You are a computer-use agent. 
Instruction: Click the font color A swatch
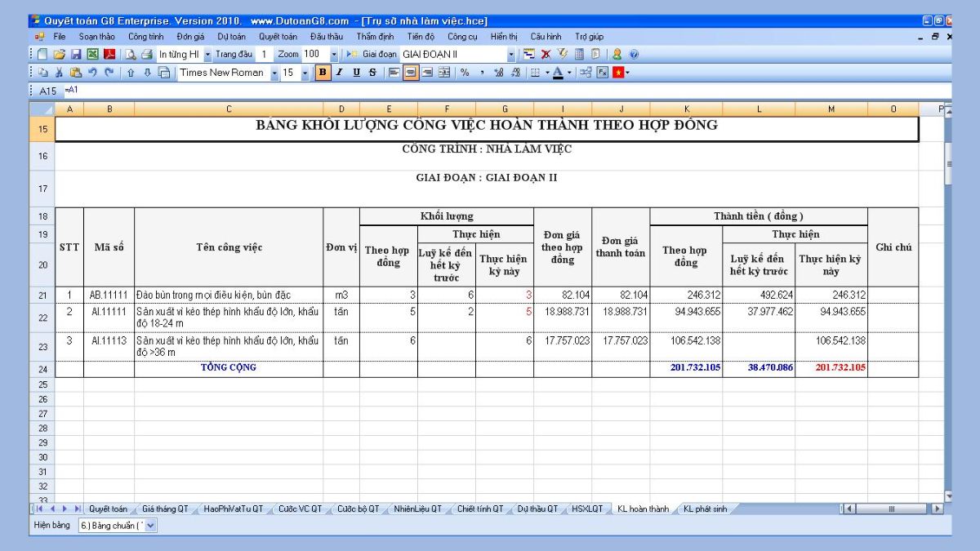click(558, 73)
